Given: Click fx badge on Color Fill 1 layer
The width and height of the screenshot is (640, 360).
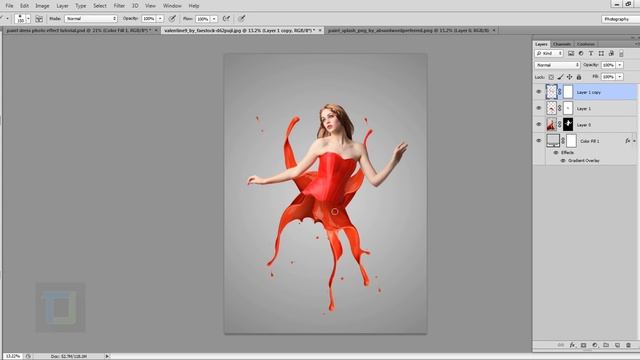Looking at the screenshot, I should pyautogui.click(x=628, y=141).
